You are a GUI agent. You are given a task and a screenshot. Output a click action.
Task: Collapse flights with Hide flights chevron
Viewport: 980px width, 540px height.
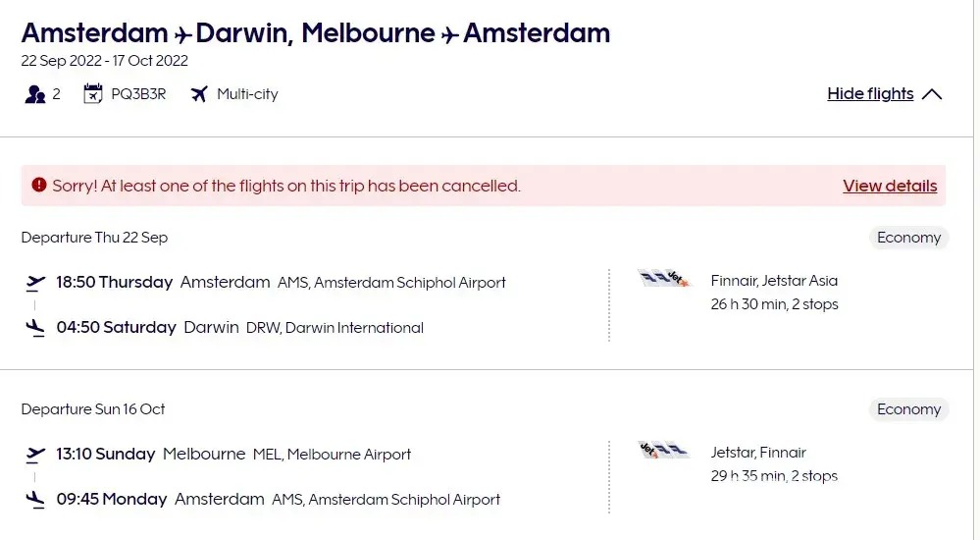pos(932,94)
